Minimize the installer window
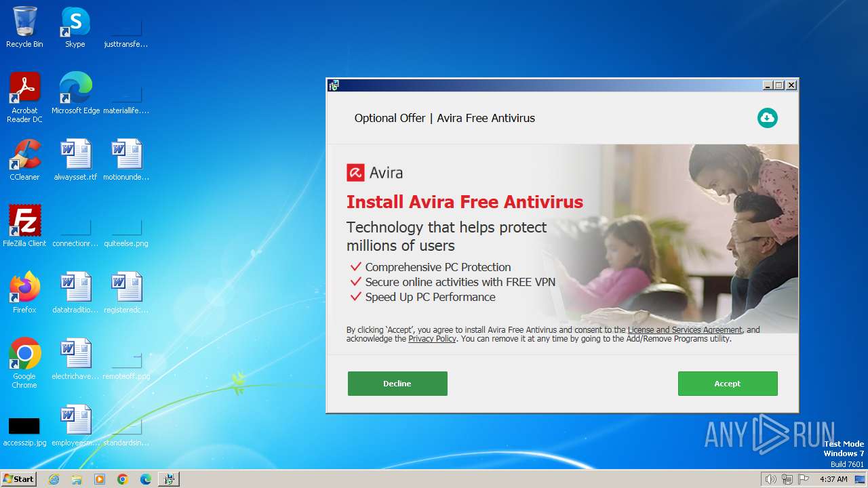The width and height of the screenshot is (868, 488). [x=768, y=85]
